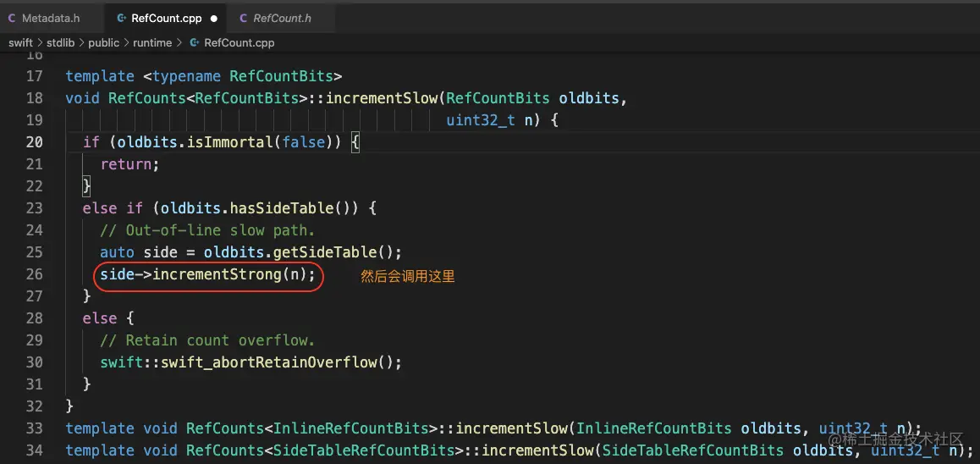Select the RefCount.cpp tab
The width and height of the screenshot is (980, 464).
pyautogui.click(x=166, y=18)
